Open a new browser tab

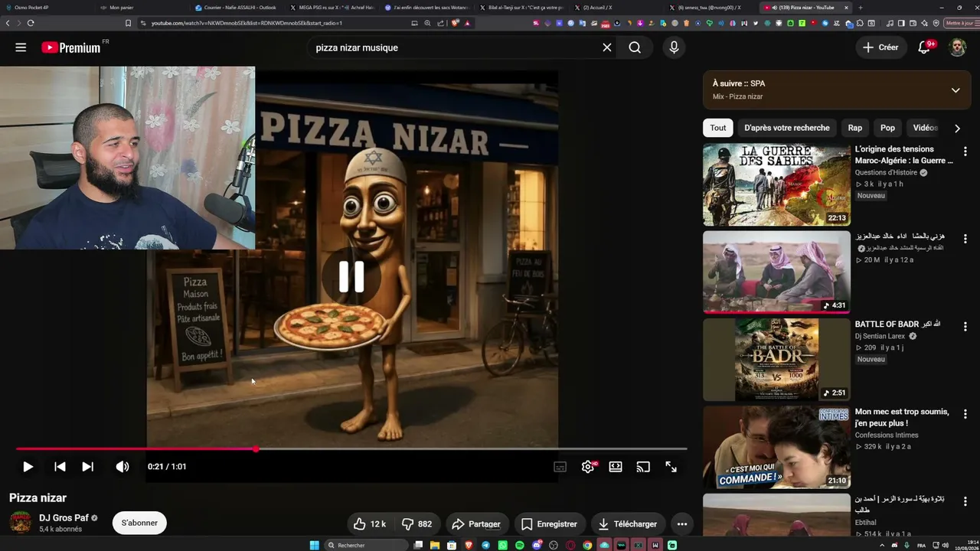coord(861,8)
